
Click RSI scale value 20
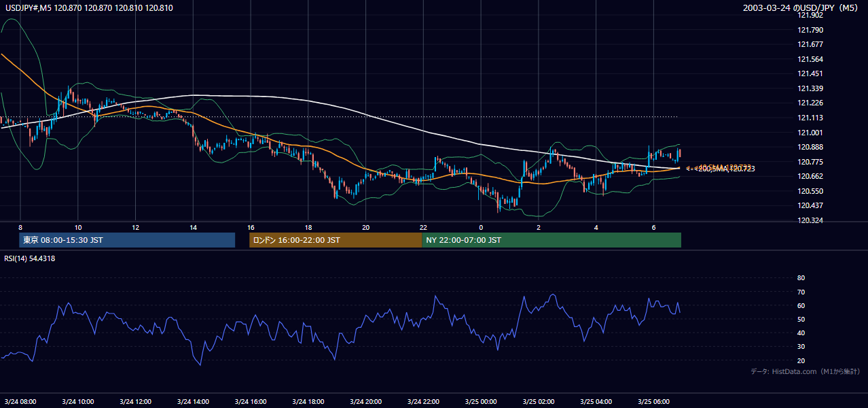(x=801, y=361)
